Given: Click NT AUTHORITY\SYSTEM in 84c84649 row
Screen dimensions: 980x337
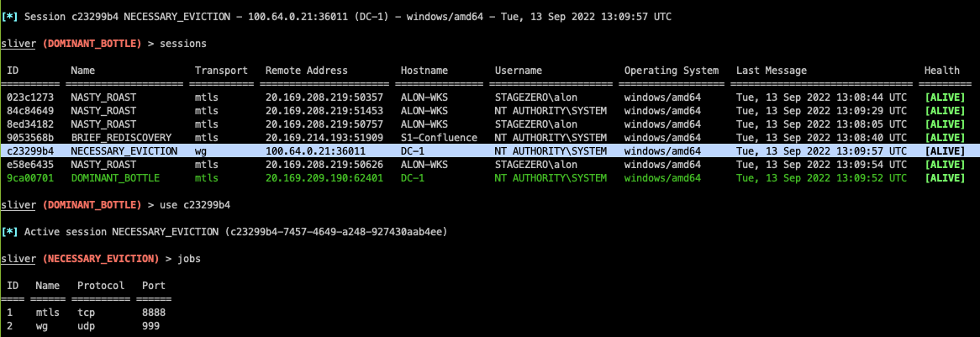Looking at the screenshot, I should (551, 111).
